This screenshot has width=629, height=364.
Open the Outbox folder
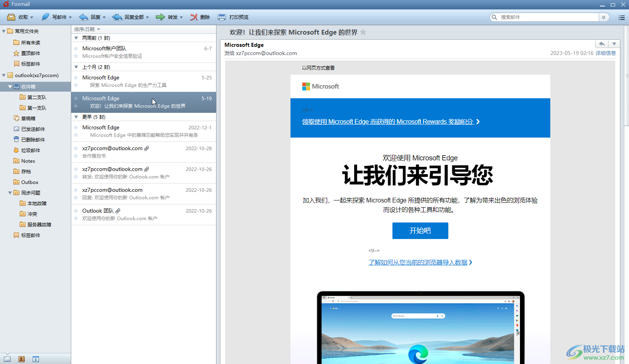coord(26,182)
